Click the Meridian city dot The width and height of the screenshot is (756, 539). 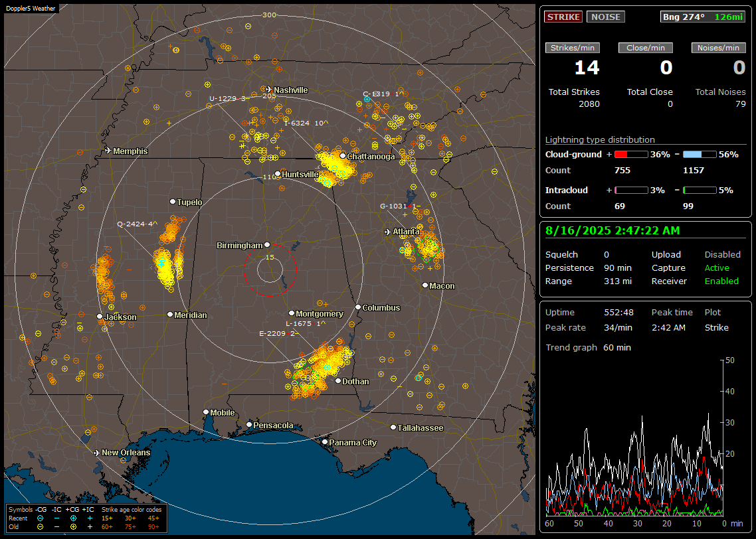[x=169, y=315]
